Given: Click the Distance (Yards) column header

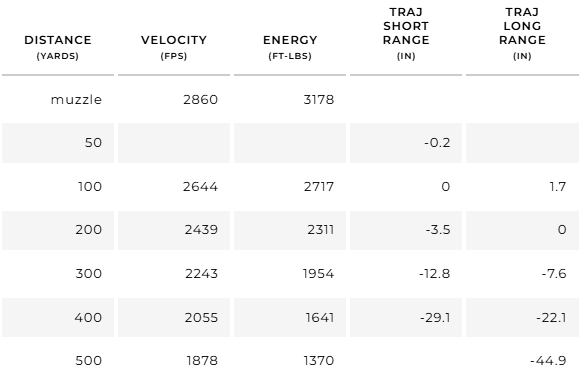Looking at the screenshot, I should (58, 47).
